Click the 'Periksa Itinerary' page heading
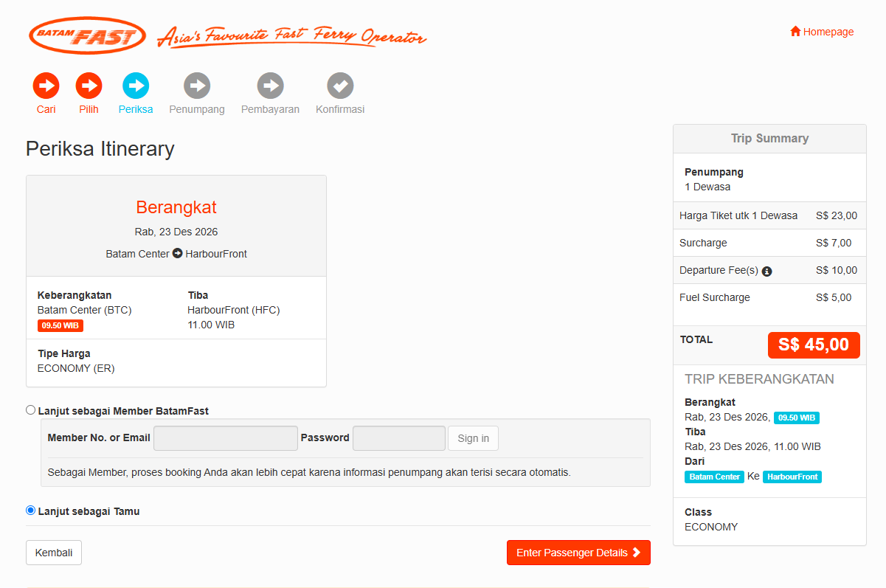This screenshot has height=588, width=886. tap(100, 149)
